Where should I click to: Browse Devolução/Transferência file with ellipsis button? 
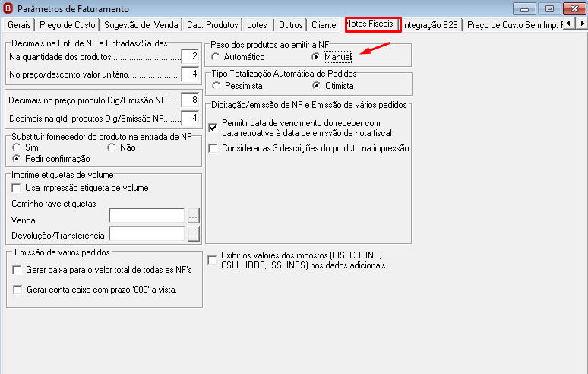pos(193,234)
